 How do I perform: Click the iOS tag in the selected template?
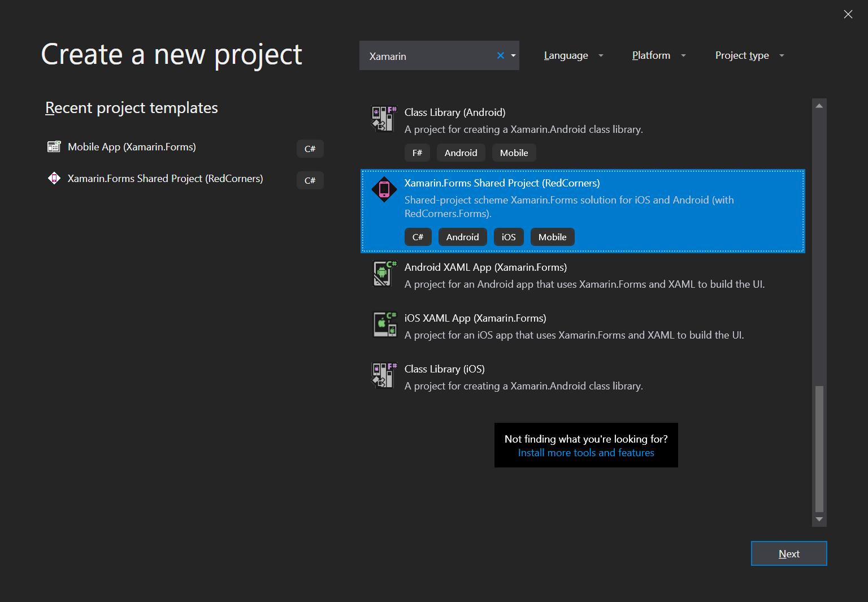click(509, 237)
